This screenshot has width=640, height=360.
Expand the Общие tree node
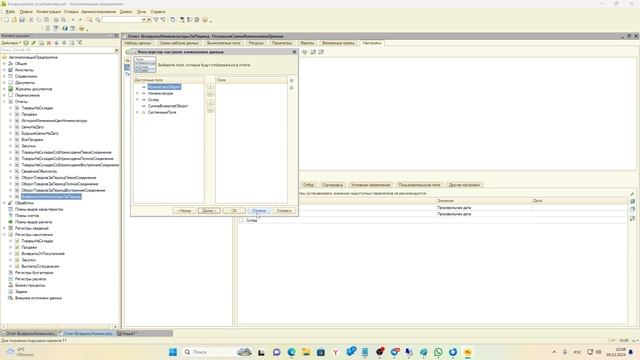point(4,64)
